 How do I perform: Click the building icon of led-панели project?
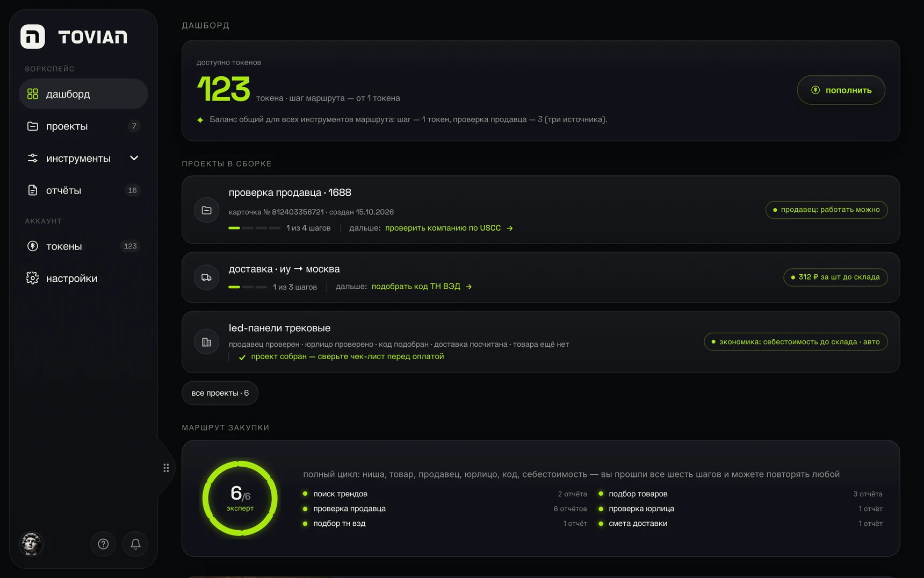coord(206,342)
